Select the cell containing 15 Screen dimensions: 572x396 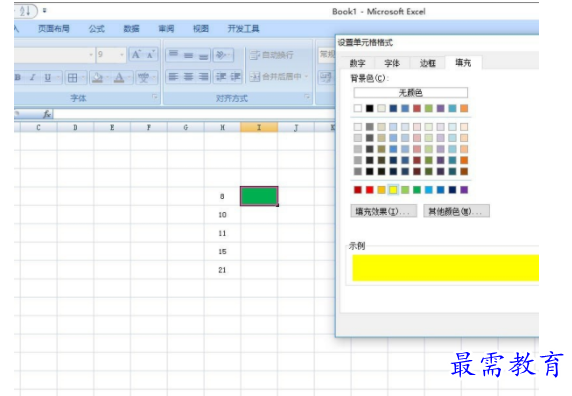pos(222,252)
